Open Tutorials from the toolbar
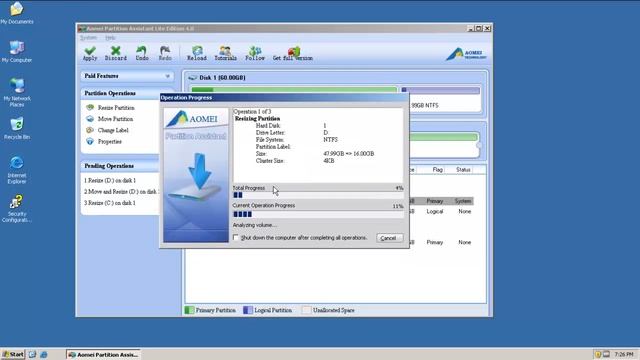The width and height of the screenshot is (640, 360). pyautogui.click(x=225, y=53)
